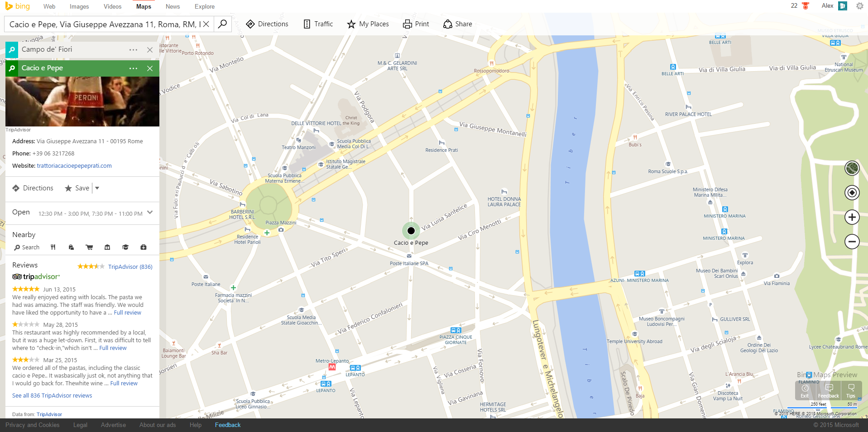Click the Cacio e Pepe map pin
Screen dimensions: 868x432
tap(411, 231)
